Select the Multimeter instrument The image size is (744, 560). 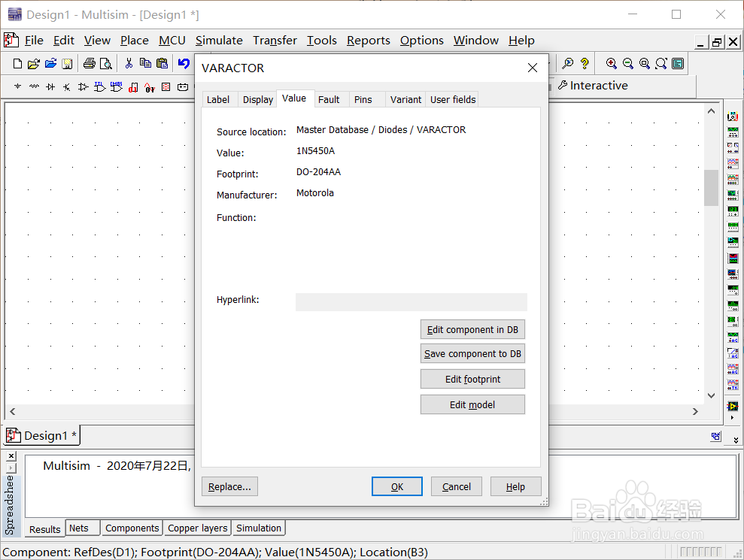click(733, 117)
